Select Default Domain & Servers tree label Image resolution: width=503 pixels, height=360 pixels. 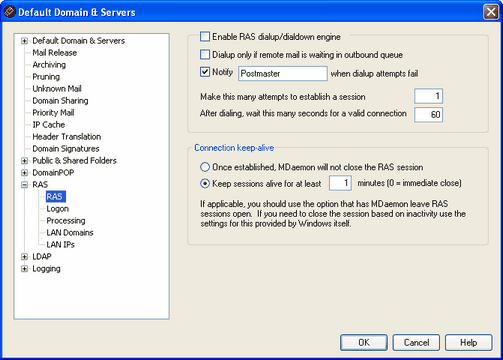(78, 41)
